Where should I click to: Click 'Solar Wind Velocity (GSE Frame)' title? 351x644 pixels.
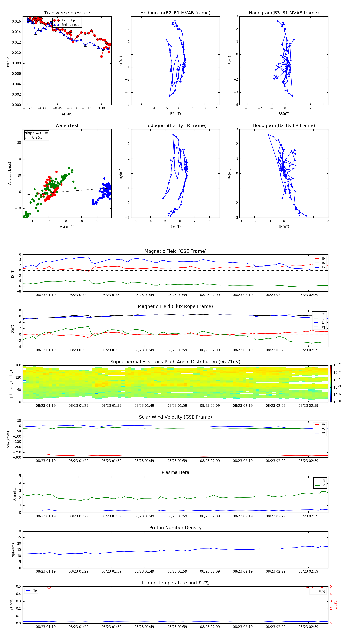(x=175, y=417)
